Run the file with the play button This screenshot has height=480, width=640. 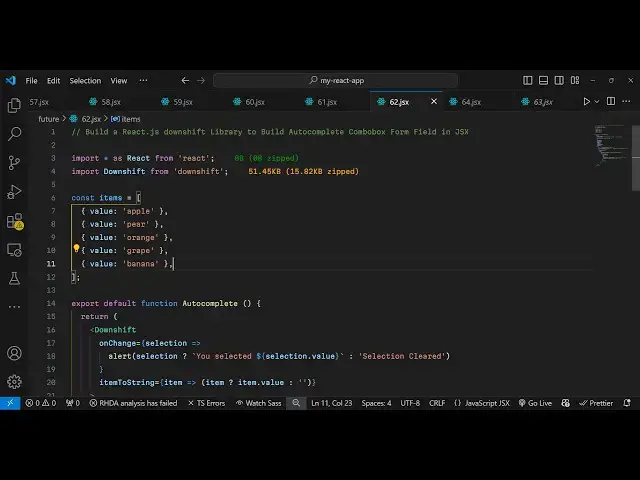click(x=587, y=101)
